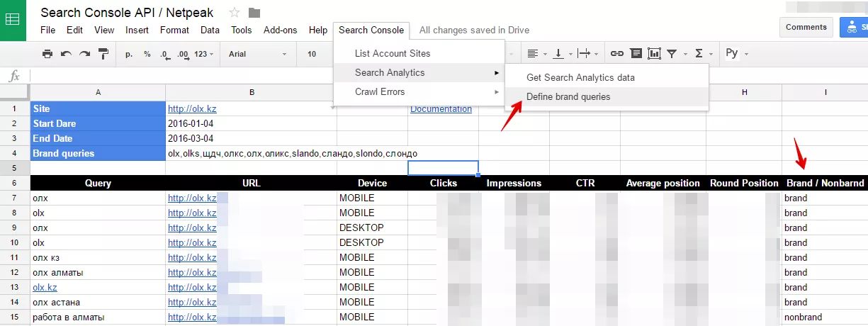Increase decimal places button
The height and width of the screenshot is (326, 868).
(x=184, y=54)
